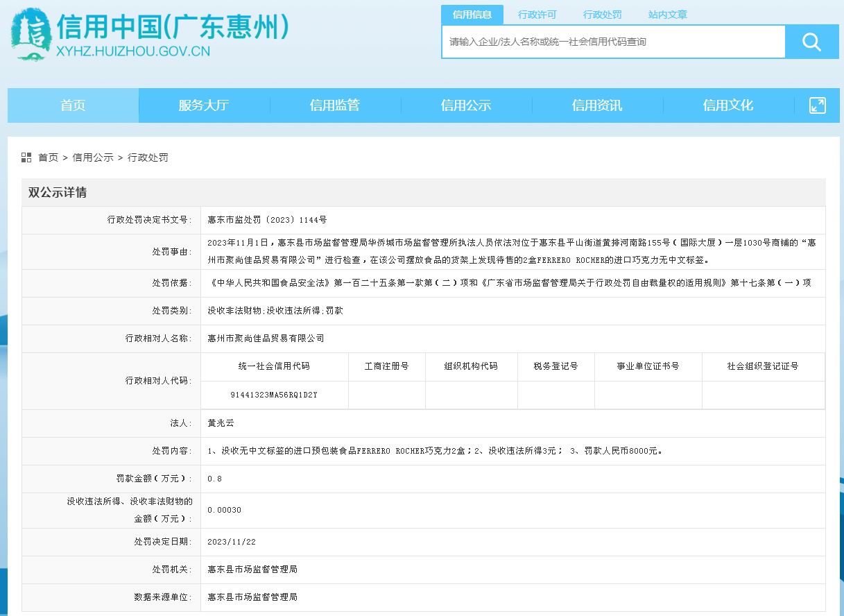The width and height of the screenshot is (844, 616).
Task: Click the 信用公示 breadcrumb link
Action: [93, 157]
